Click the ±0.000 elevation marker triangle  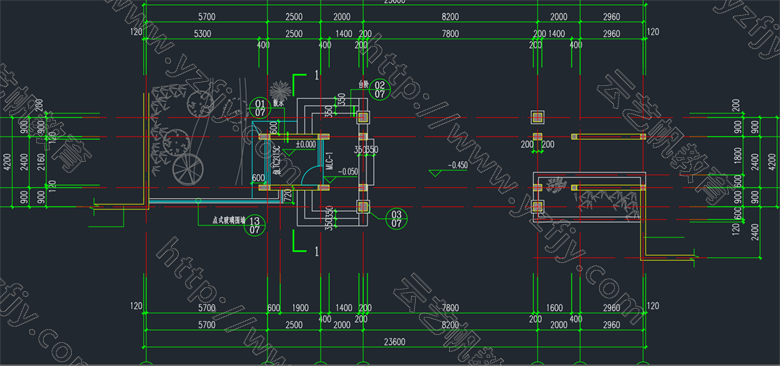[289, 150]
